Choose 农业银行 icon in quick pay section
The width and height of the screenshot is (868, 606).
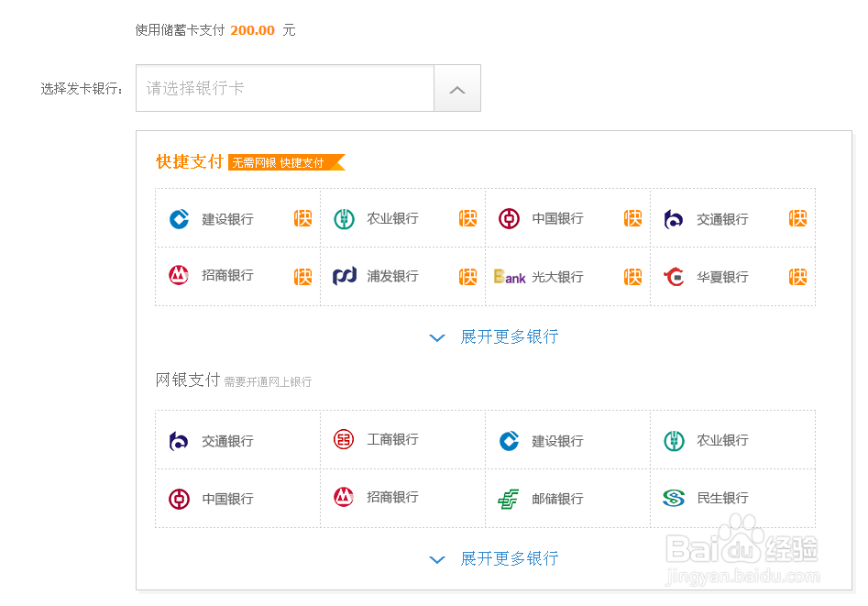pos(344,219)
